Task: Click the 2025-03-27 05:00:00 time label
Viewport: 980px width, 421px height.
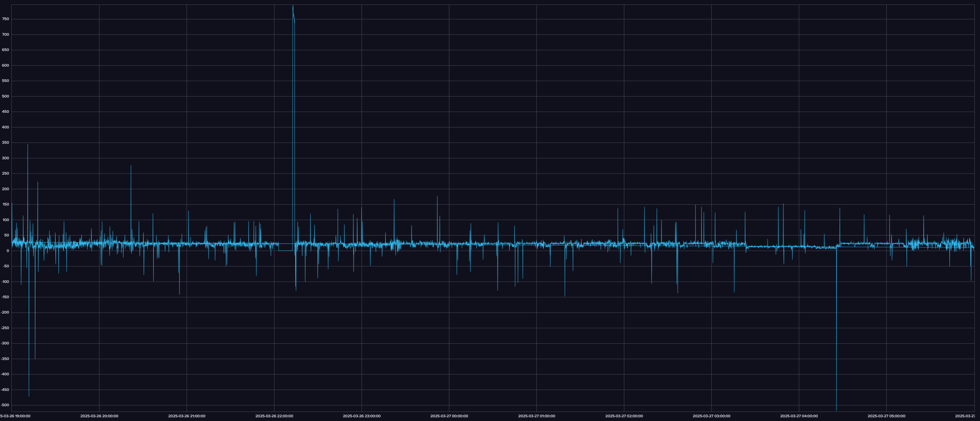Action: coord(886,416)
